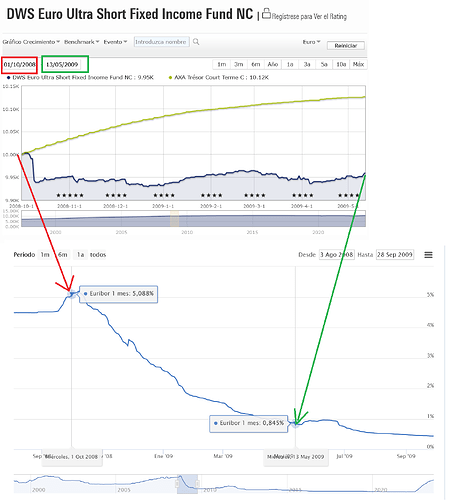Image resolution: width=450 pixels, height=500 pixels.
Task: Select Periodo 1m in Euribor chart
Action: coord(45,255)
